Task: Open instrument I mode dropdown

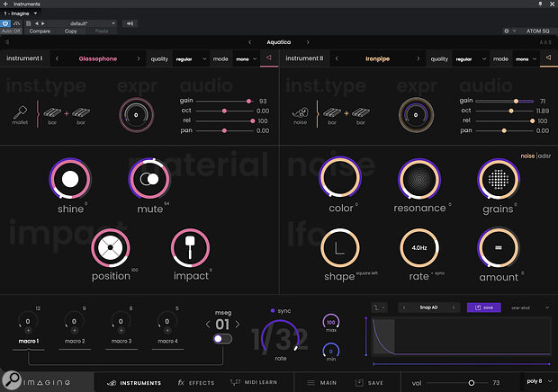Action: click(247, 59)
